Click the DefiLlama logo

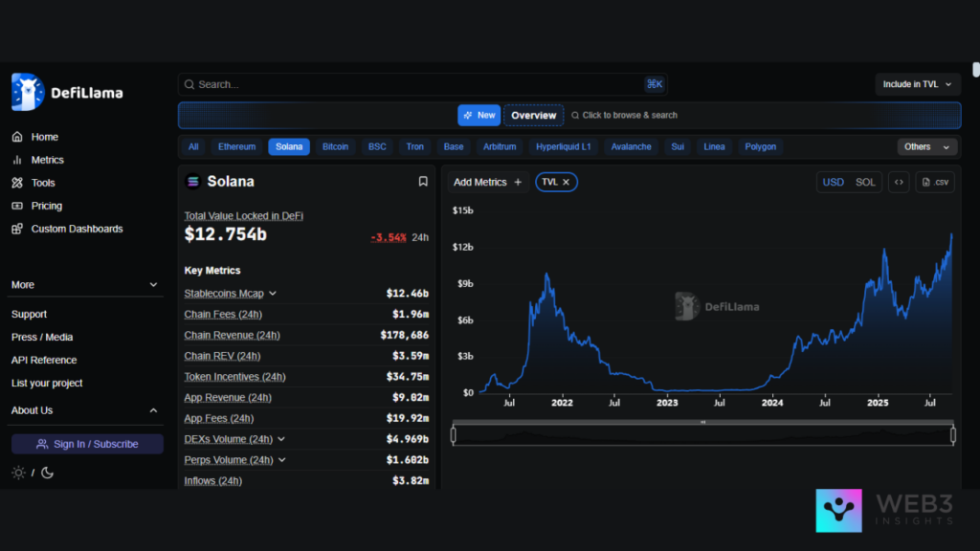67,93
